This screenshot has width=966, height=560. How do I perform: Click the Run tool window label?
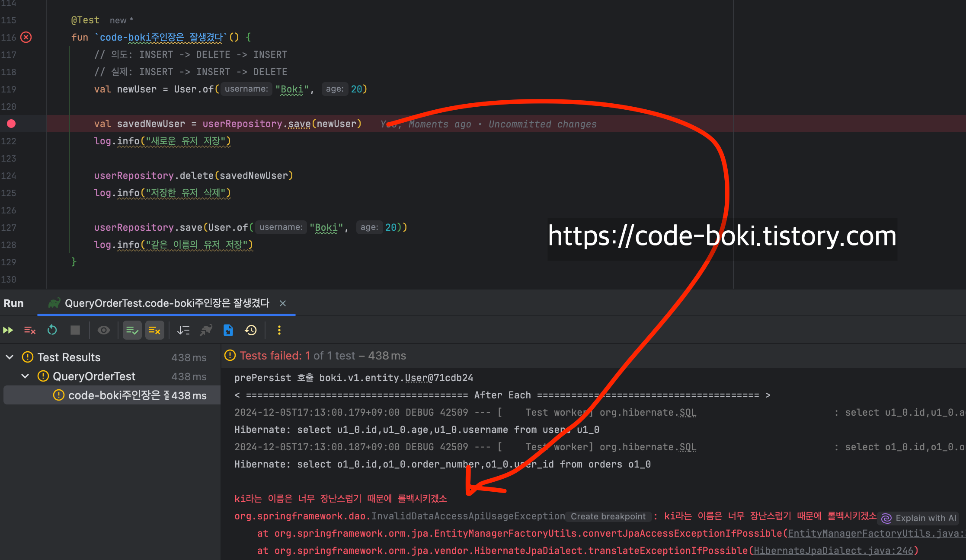[13, 303]
